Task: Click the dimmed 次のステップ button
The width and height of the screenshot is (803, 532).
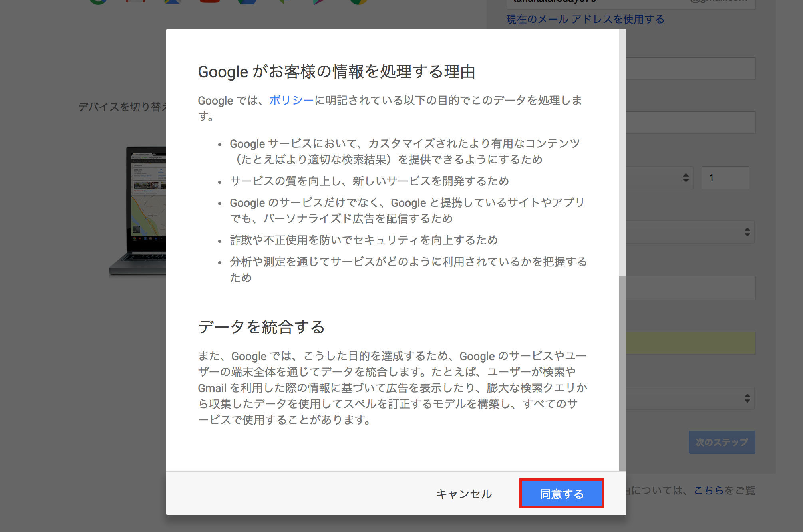Action: tap(722, 442)
